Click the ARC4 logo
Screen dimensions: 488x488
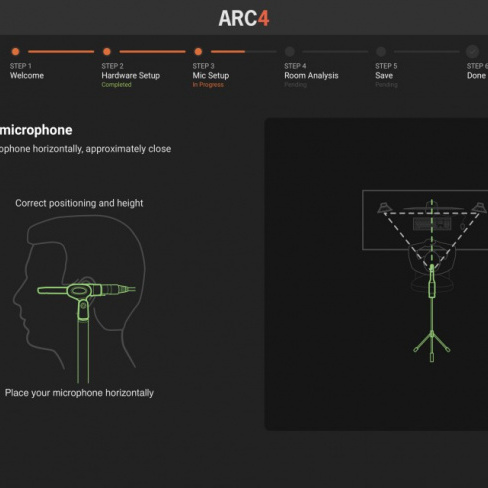tap(244, 18)
